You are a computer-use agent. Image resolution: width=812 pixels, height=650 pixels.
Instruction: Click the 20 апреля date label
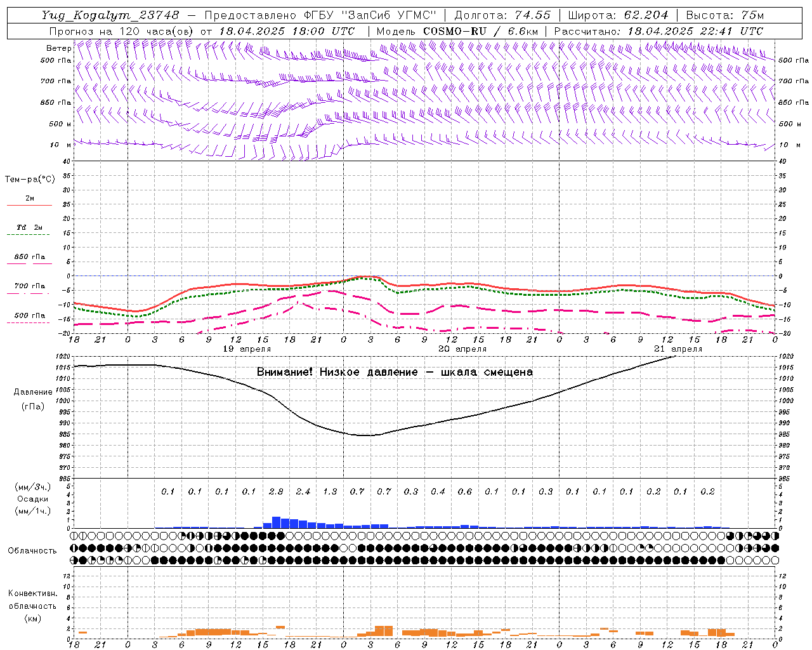462,349
